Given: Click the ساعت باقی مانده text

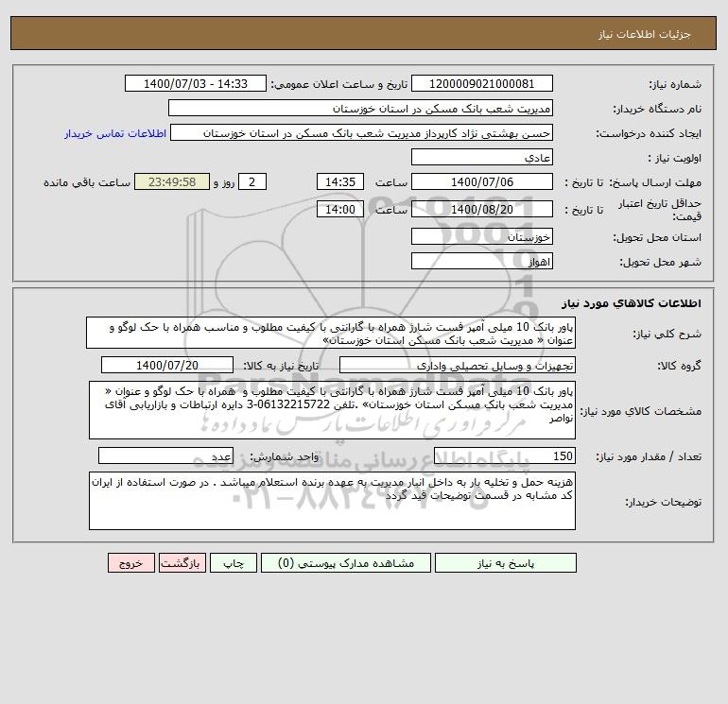Looking at the screenshot, I should [87, 182].
